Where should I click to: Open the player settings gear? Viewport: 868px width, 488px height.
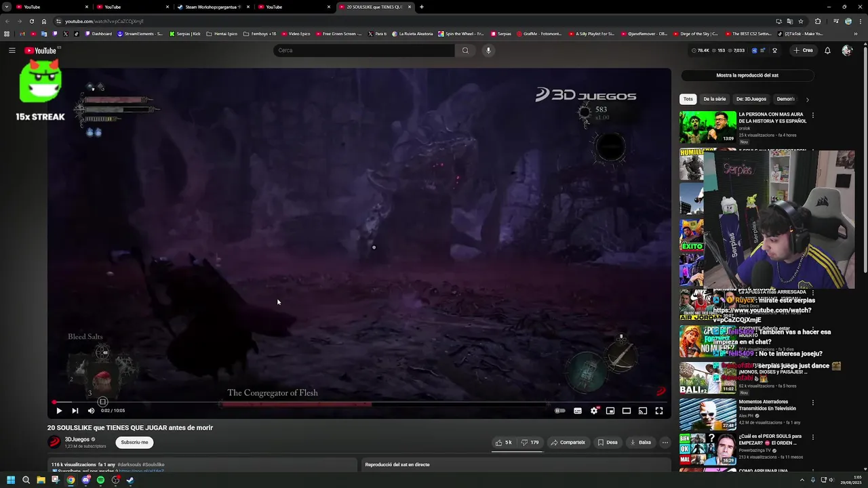pos(594,411)
